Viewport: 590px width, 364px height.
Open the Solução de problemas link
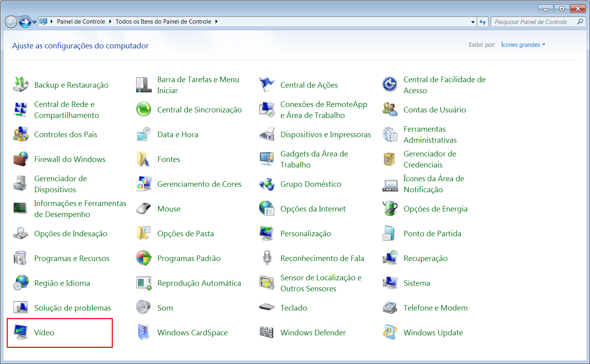(x=72, y=308)
